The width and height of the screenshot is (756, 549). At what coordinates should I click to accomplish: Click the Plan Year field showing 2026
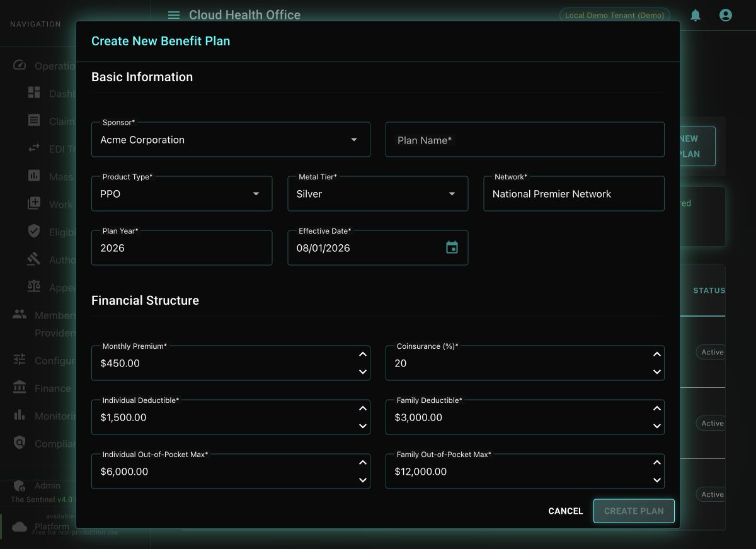click(x=181, y=248)
